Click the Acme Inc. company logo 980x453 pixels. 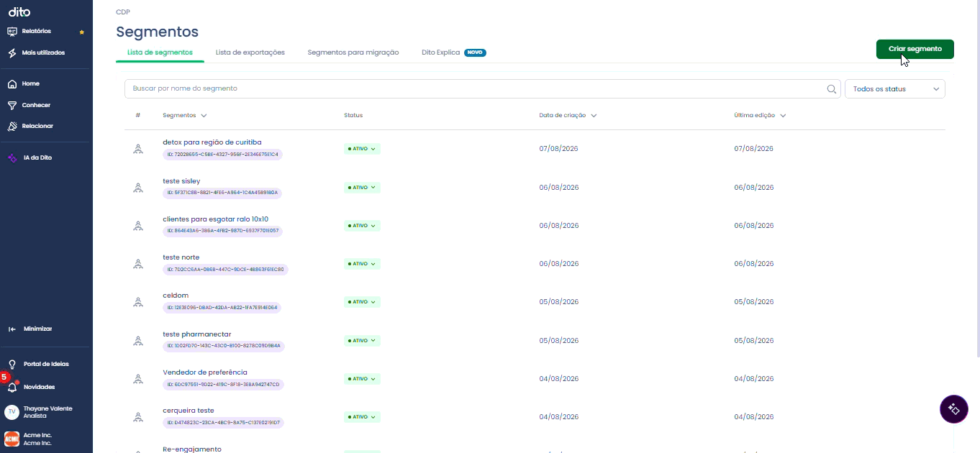[x=12, y=439]
